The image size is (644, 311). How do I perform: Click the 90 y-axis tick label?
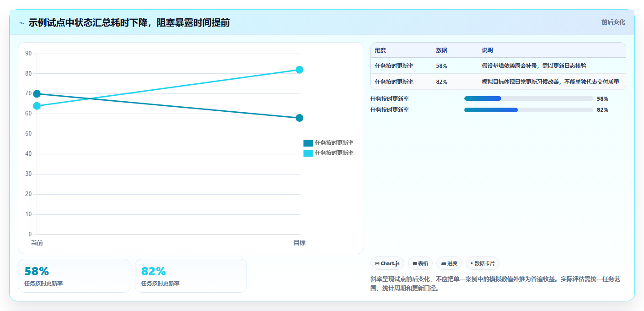tap(28, 54)
